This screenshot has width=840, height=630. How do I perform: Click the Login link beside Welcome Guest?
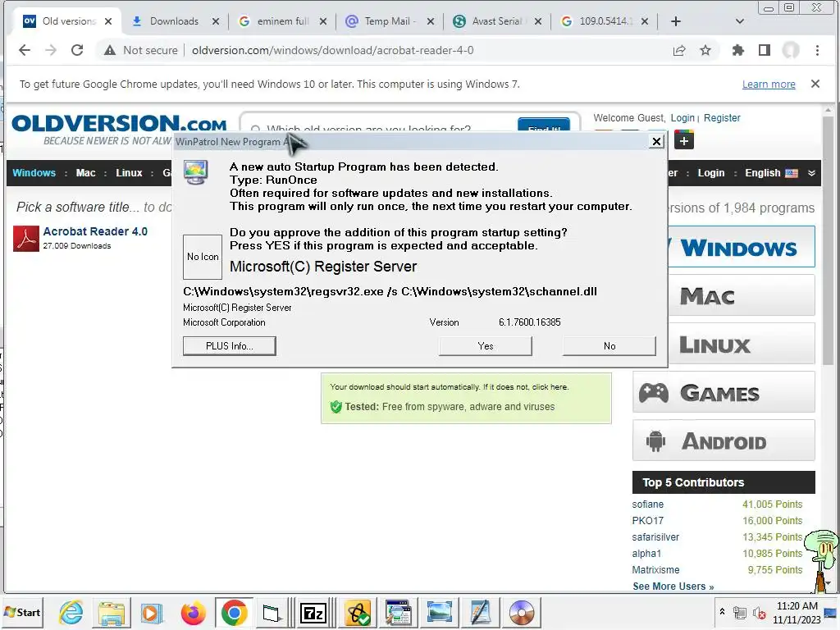[682, 118]
